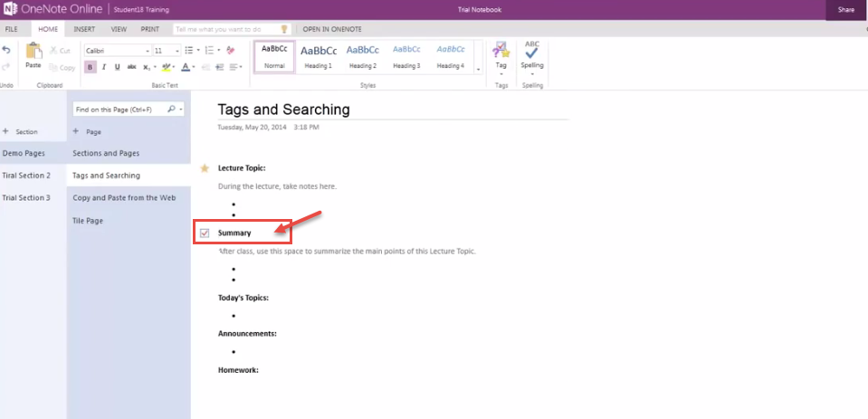
Task: Select the Tiral Section 2 section
Action: coord(33,176)
